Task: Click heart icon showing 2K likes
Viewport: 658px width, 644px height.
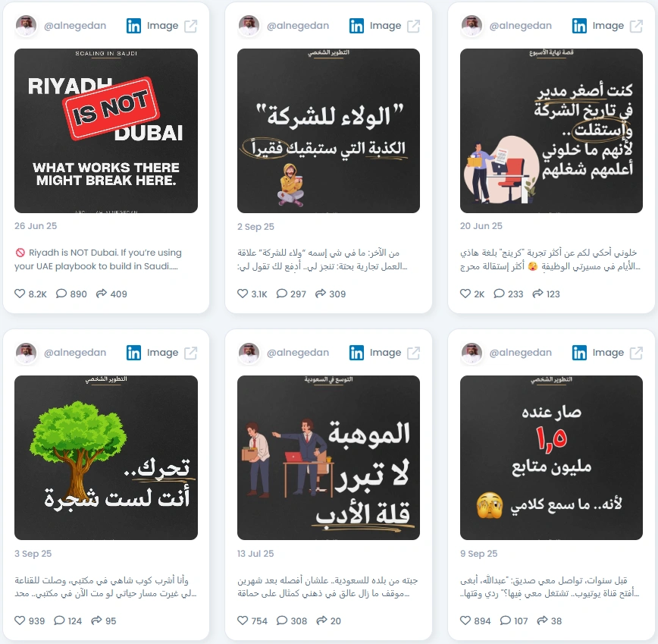Action: (465, 294)
